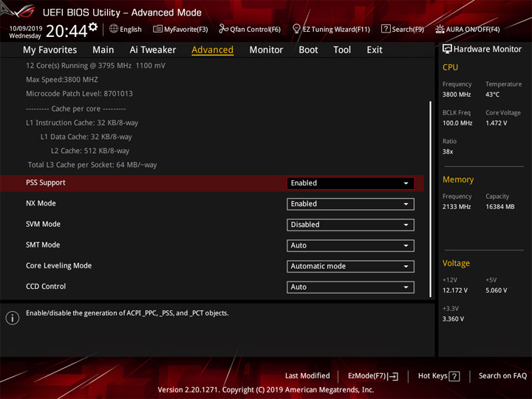Open Last Modified log
532x399 pixels.
[307, 375]
